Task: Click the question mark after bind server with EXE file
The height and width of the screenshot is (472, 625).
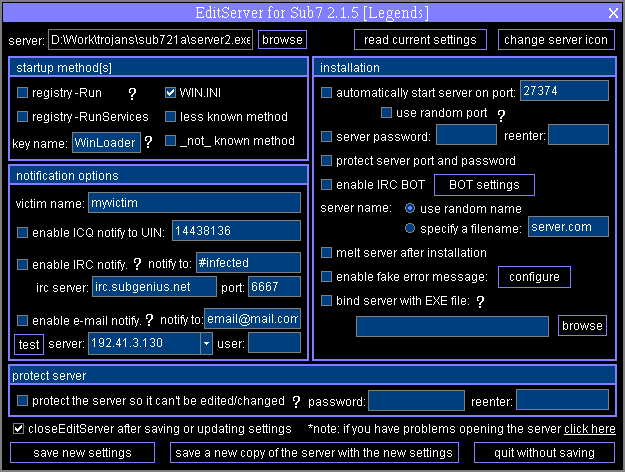Action: tap(480, 301)
